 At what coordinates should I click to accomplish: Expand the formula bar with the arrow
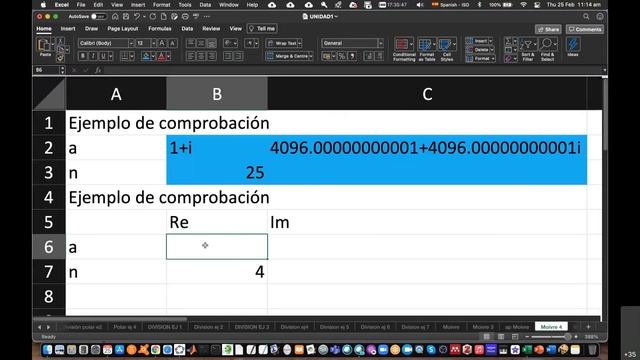tap(604, 70)
